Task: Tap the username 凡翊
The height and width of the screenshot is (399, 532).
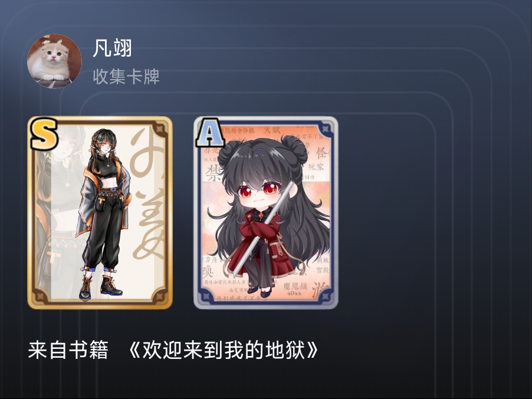Action: [112, 48]
